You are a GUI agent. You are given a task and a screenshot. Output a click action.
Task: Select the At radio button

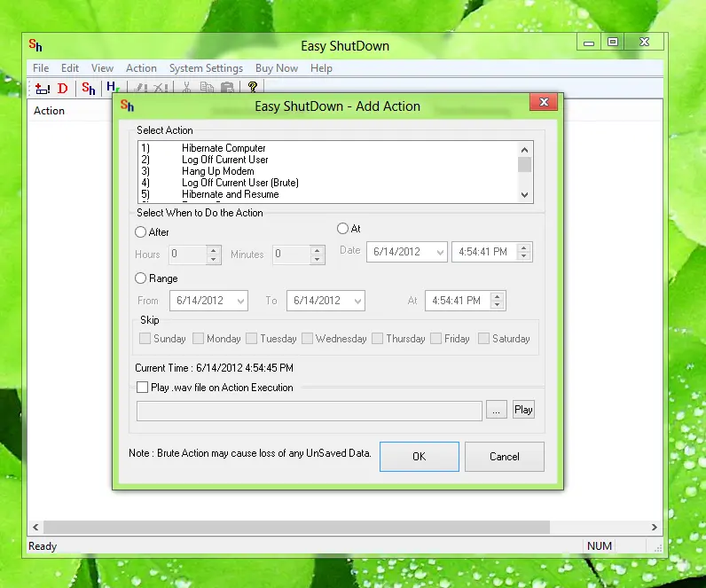pos(342,228)
